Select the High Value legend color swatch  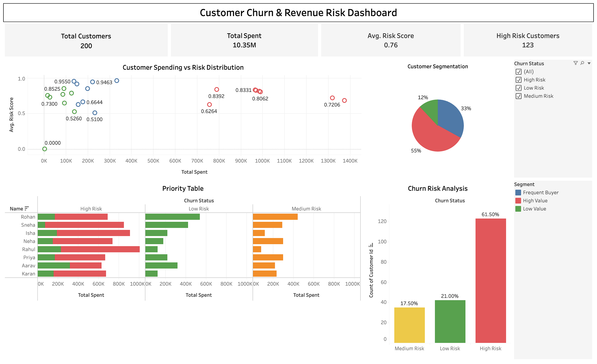tap(518, 201)
